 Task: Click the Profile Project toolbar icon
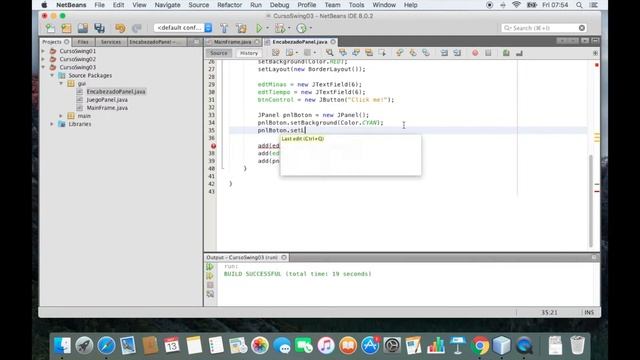301,28
